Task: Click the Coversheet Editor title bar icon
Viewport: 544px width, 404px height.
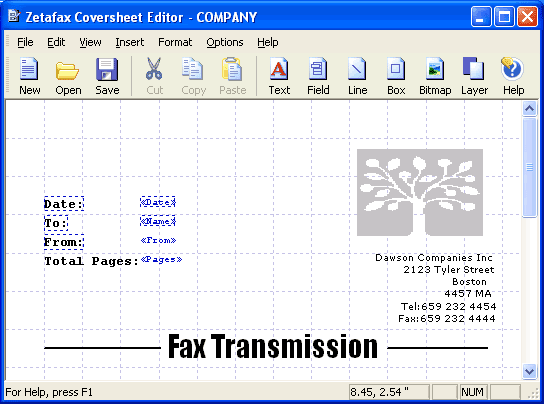Action: 14,16
